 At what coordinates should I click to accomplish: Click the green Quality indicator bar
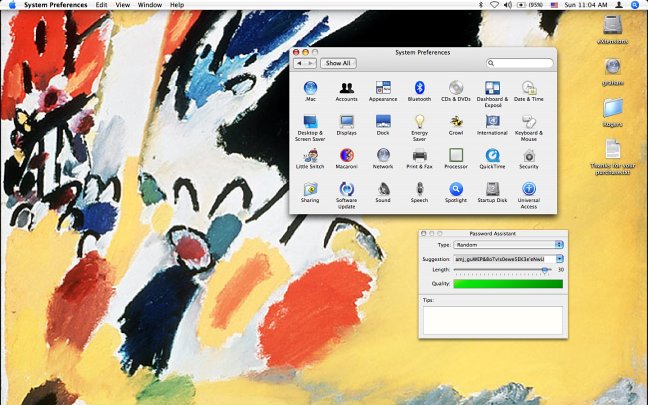point(508,284)
